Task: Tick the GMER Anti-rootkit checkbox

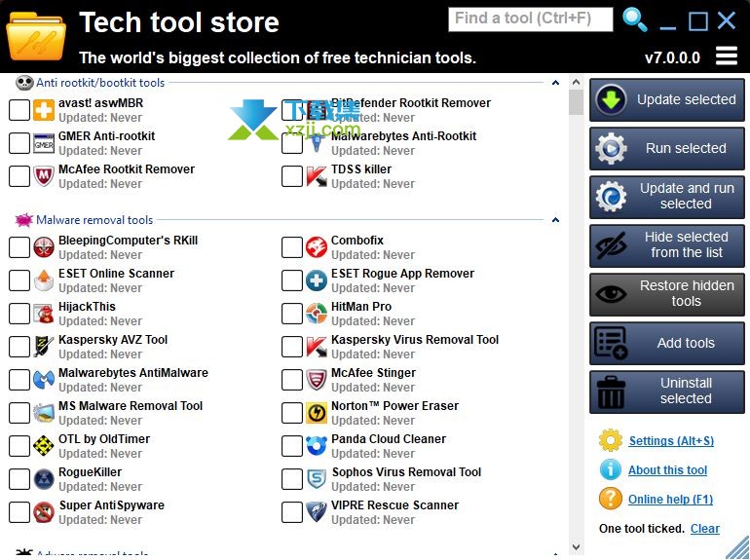Action: [x=19, y=143]
